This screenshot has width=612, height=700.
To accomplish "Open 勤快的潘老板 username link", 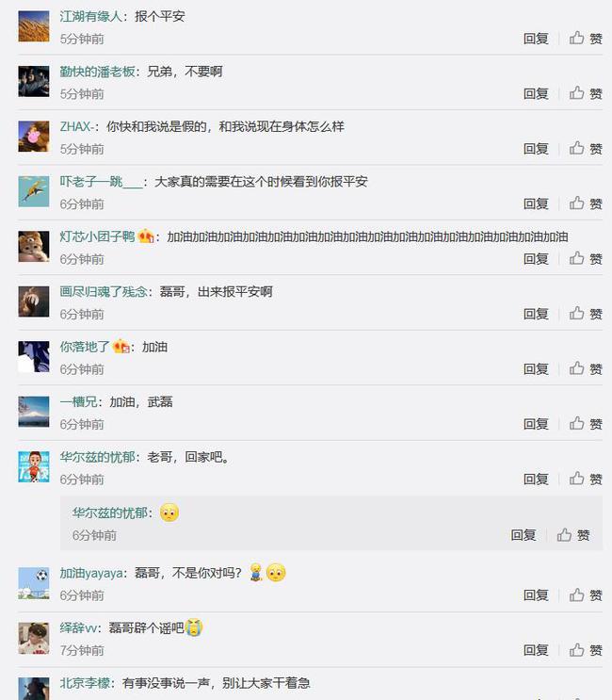I will coord(97,72).
